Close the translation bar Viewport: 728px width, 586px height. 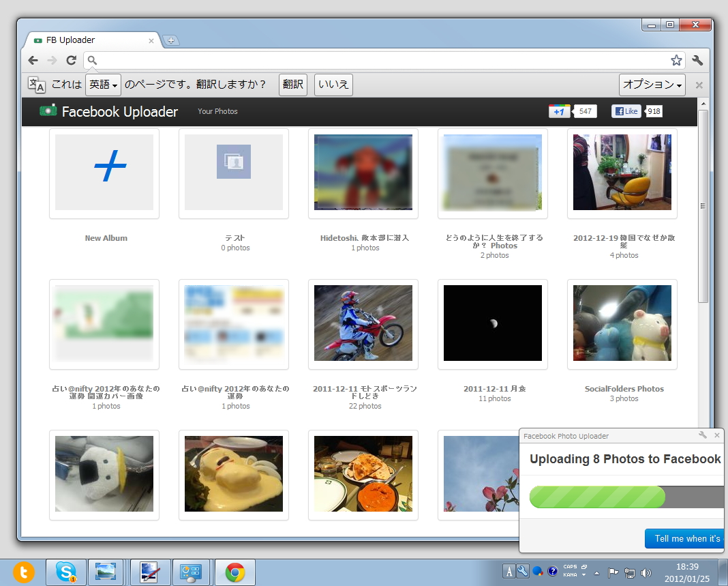(699, 85)
